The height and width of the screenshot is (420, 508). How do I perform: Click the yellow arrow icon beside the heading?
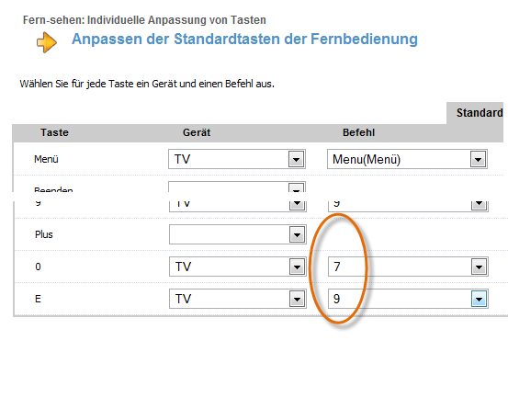pos(47,42)
